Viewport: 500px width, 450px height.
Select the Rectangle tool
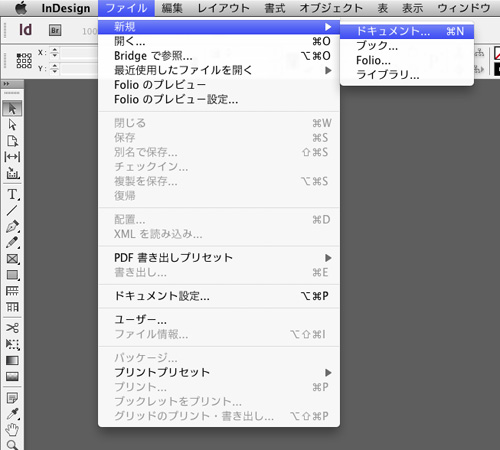[x=12, y=275]
